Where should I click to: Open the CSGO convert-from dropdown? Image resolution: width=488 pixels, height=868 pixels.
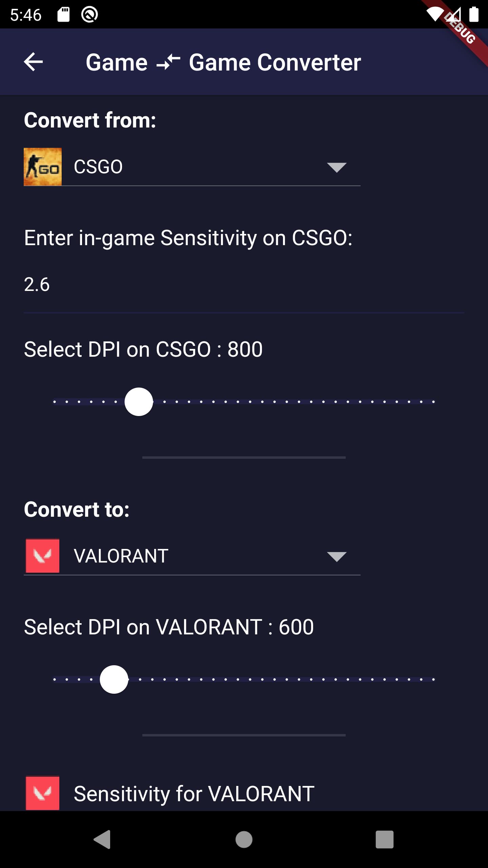pyautogui.click(x=192, y=167)
